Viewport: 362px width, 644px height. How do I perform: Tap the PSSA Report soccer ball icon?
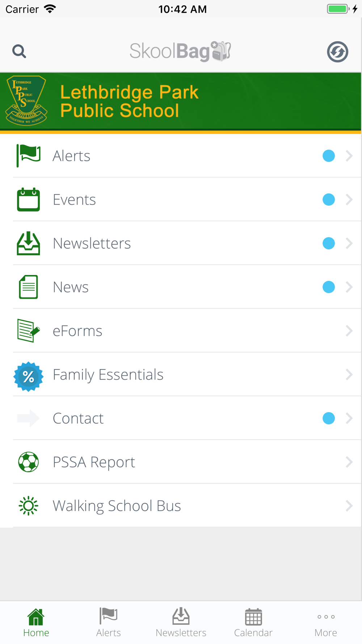coord(28,462)
